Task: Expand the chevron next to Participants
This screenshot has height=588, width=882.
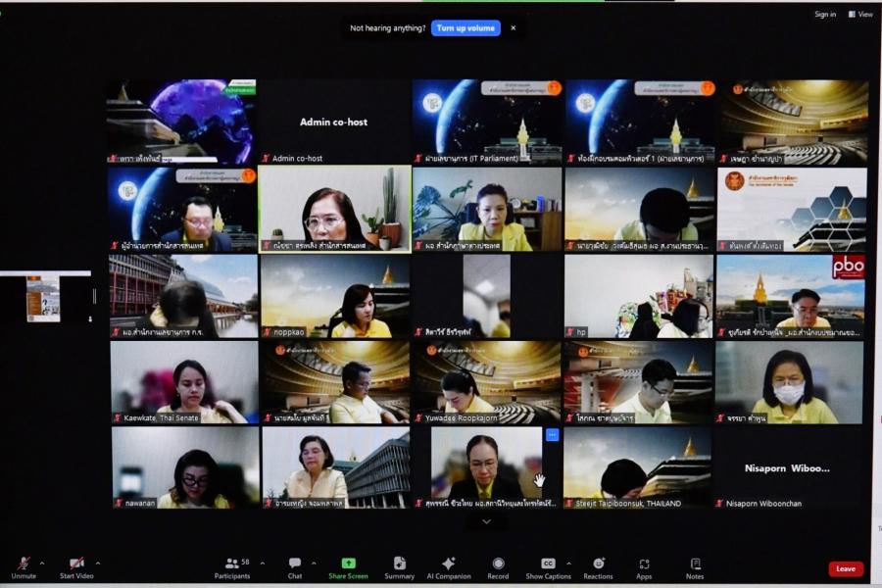Action: point(263,563)
